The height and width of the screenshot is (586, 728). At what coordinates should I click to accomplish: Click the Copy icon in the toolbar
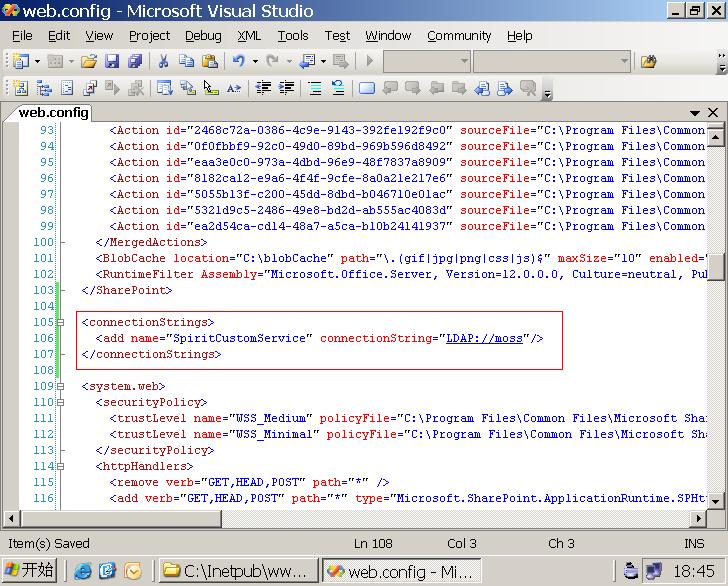click(x=186, y=62)
